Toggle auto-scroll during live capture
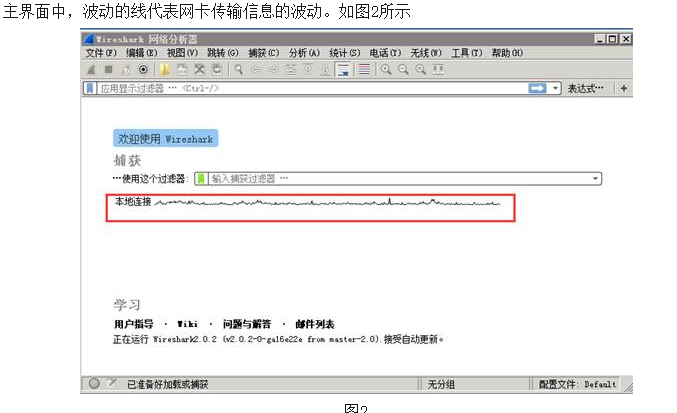The height and width of the screenshot is (413, 677). click(x=343, y=69)
